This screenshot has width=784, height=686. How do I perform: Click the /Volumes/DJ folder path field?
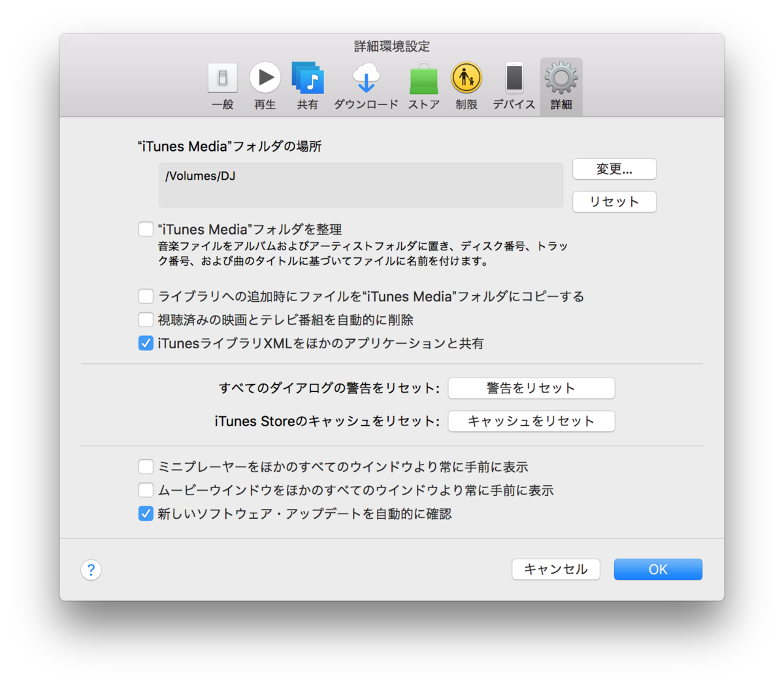tap(361, 186)
